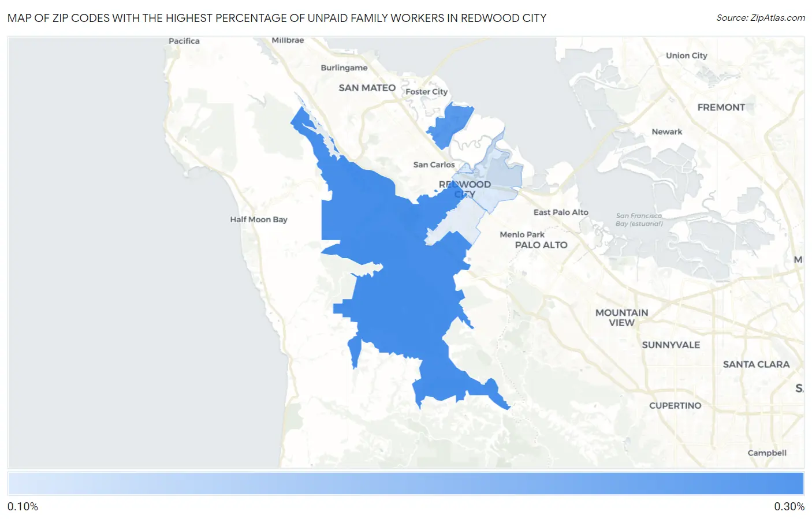Click the 0.10% legend minimum value
This screenshot has height=519, width=812.
23,506
